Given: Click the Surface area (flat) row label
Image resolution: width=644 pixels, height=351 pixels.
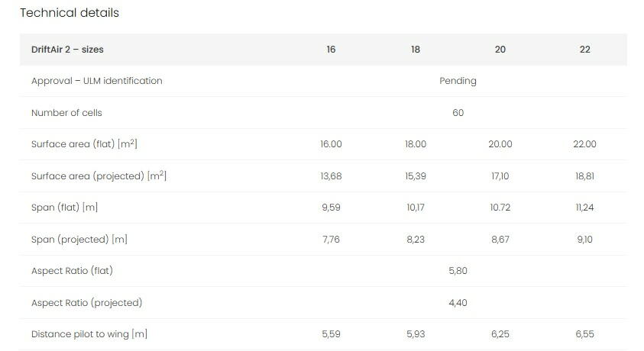Looking at the screenshot, I should click(84, 144).
